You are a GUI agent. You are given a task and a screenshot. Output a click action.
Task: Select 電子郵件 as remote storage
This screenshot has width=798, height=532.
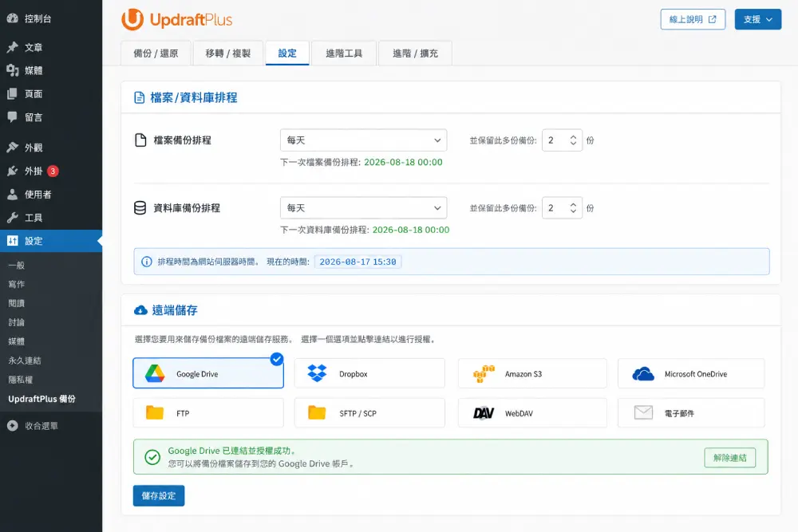coord(691,412)
